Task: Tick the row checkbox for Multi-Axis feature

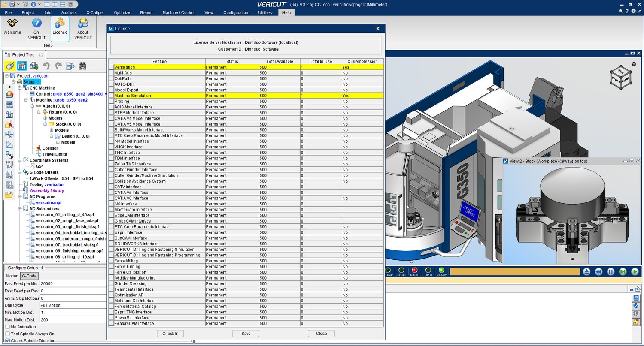Action: (x=111, y=73)
